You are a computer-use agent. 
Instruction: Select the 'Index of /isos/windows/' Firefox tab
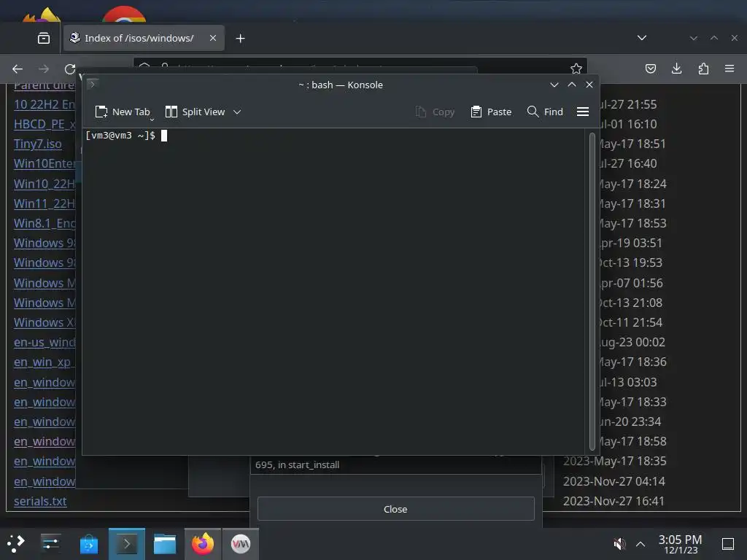(x=144, y=38)
